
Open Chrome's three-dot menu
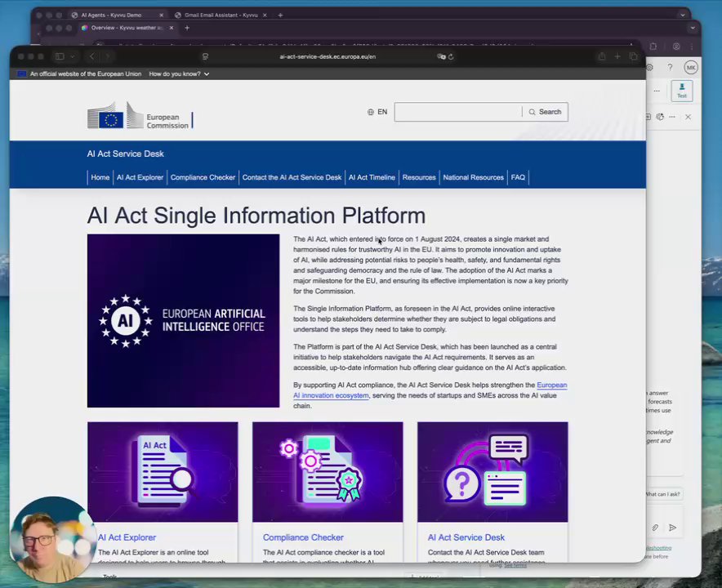(x=692, y=47)
